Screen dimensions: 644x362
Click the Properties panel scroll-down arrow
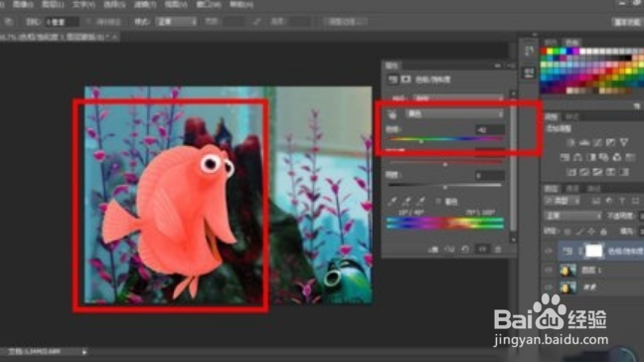point(514,240)
